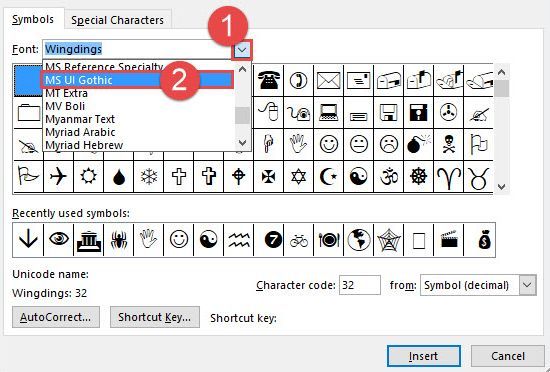Select the bomb symbol
Screen dimensions: 550x372
click(418, 144)
